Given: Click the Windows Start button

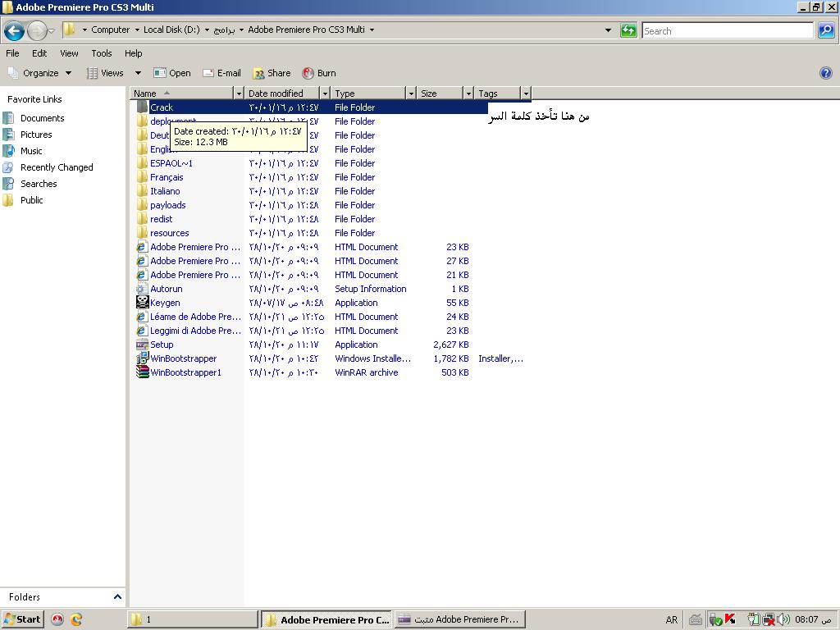Looking at the screenshot, I should click(22, 619).
